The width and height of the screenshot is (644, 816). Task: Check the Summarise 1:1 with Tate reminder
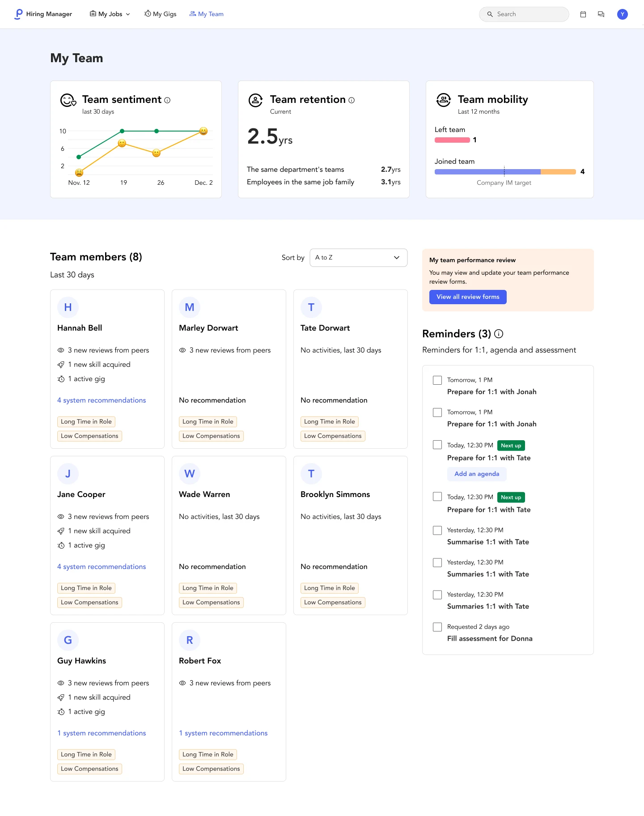click(x=437, y=530)
